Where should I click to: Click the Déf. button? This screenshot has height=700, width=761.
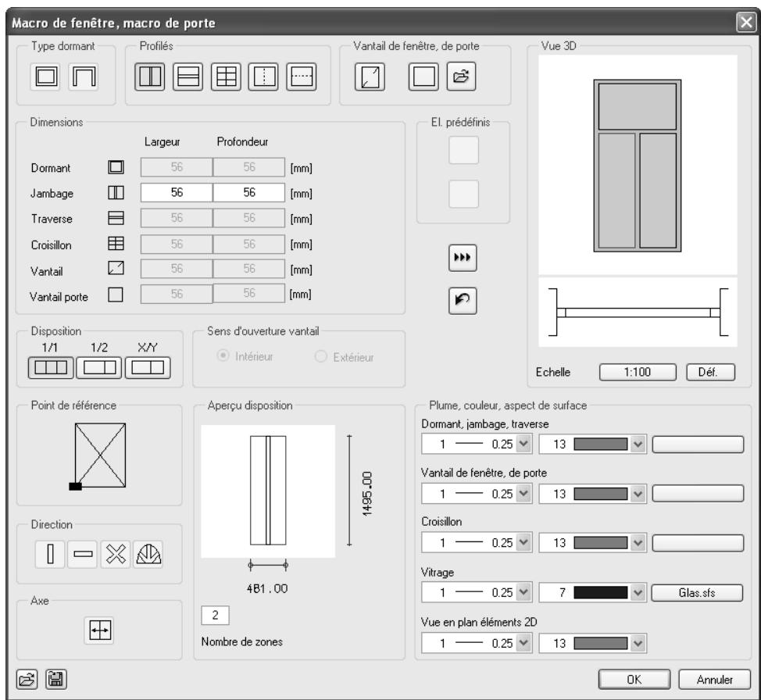(710, 373)
